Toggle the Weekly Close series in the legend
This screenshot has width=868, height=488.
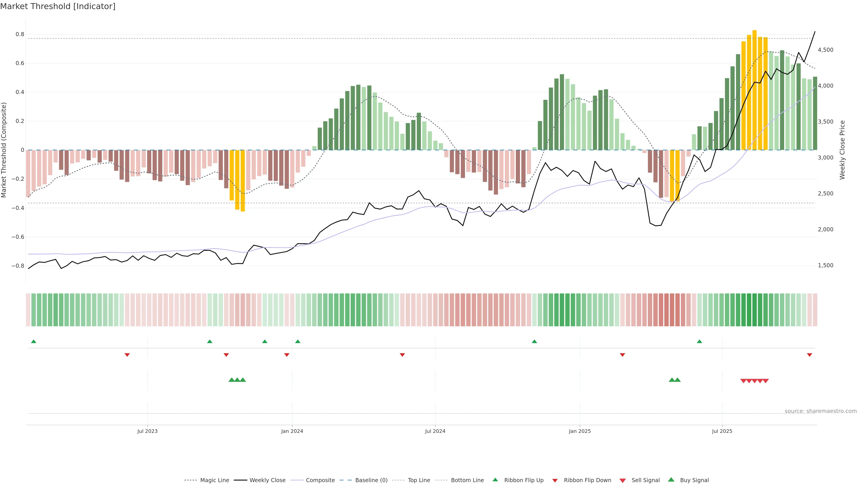coord(267,480)
